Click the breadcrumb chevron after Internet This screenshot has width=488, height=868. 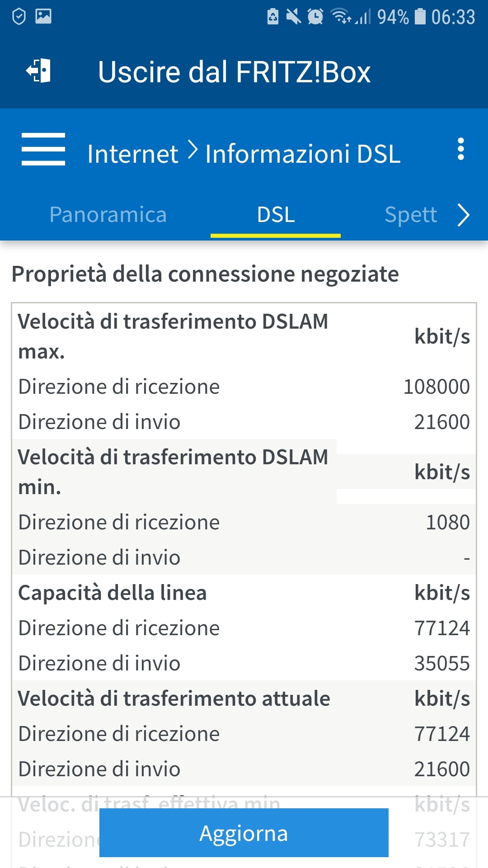pos(192,150)
